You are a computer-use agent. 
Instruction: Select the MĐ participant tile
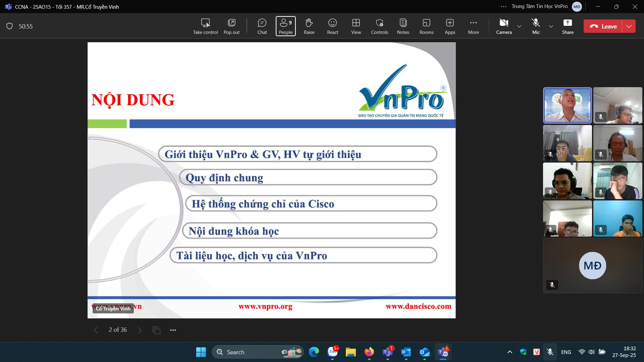point(592,265)
